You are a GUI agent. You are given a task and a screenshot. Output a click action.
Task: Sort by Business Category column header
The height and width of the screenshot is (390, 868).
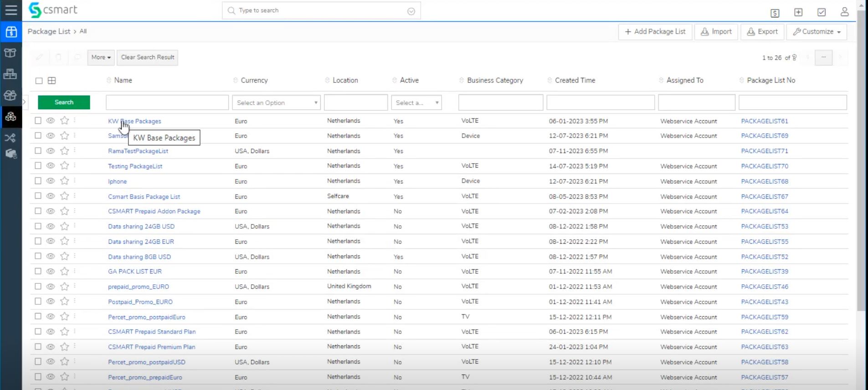495,80
